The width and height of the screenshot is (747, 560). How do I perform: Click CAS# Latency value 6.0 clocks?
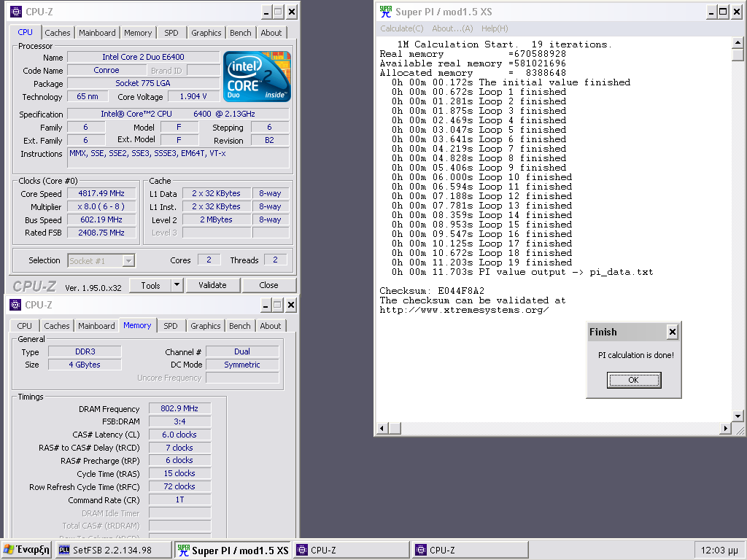pos(179,435)
